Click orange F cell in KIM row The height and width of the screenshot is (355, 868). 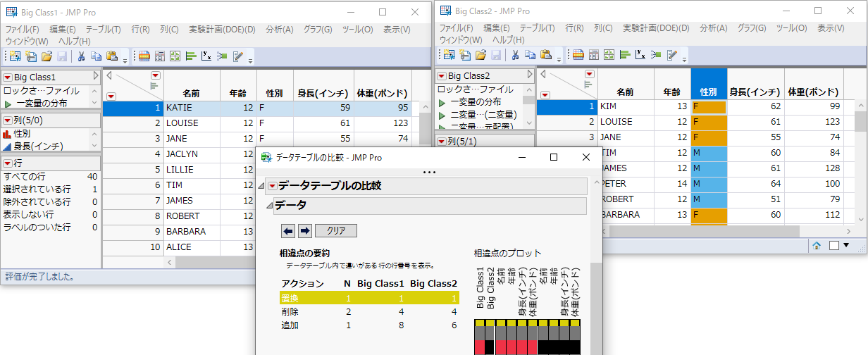tap(709, 106)
